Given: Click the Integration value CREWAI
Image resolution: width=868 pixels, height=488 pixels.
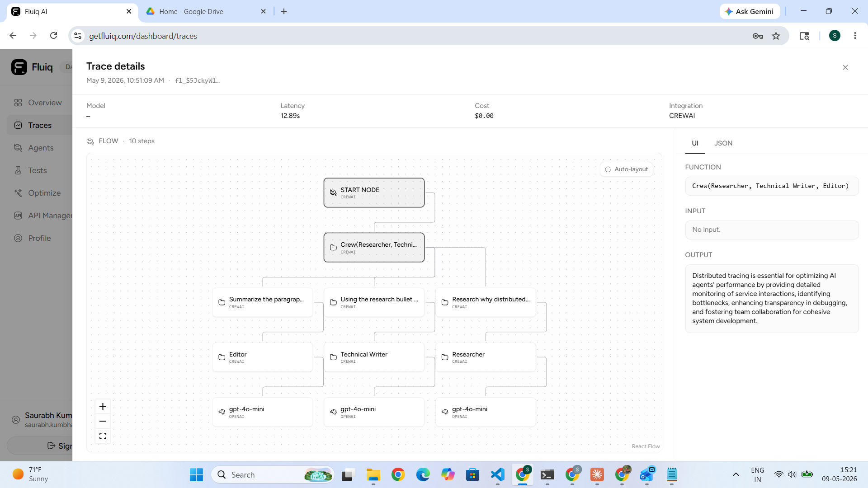Looking at the screenshot, I should [x=682, y=116].
